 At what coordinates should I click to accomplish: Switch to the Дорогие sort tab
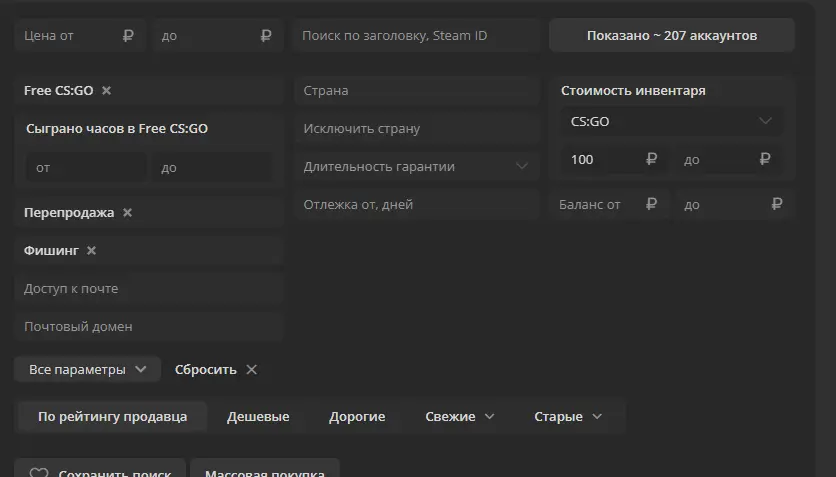point(357,416)
